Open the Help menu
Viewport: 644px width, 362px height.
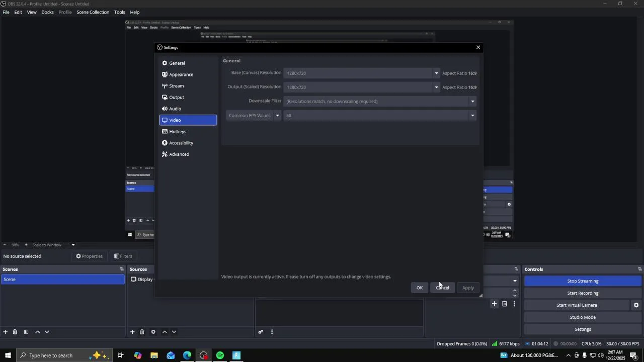135,12
